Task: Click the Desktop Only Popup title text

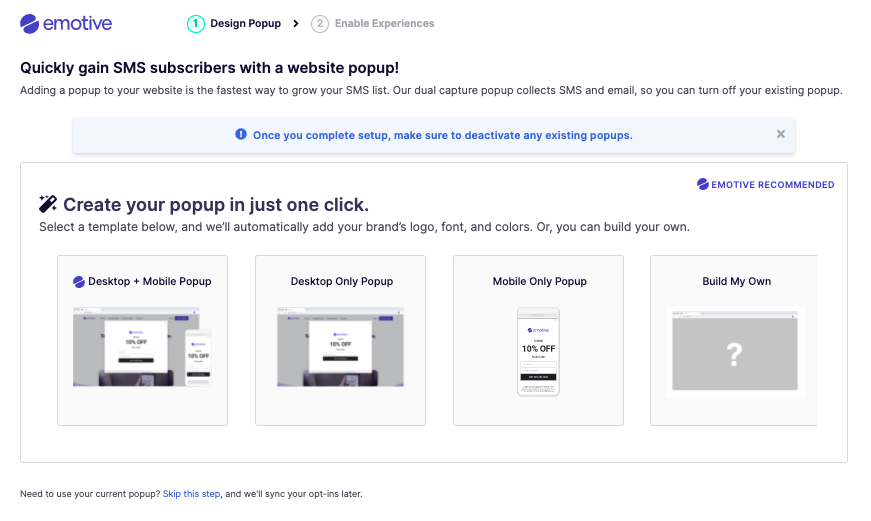Action: (x=342, y=281)
